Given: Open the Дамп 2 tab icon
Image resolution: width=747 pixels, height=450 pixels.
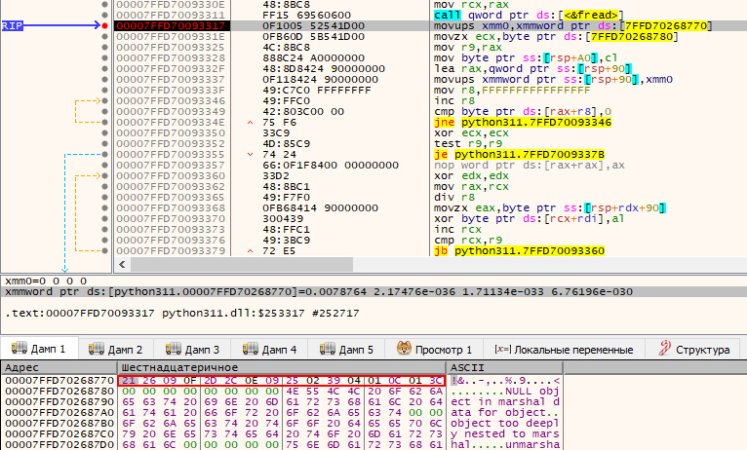Looking at the screenshot, I should point(98,349).
